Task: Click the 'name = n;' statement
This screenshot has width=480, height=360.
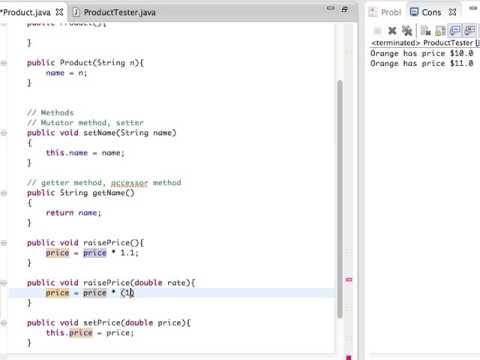Action: click(x=66, y=73)
